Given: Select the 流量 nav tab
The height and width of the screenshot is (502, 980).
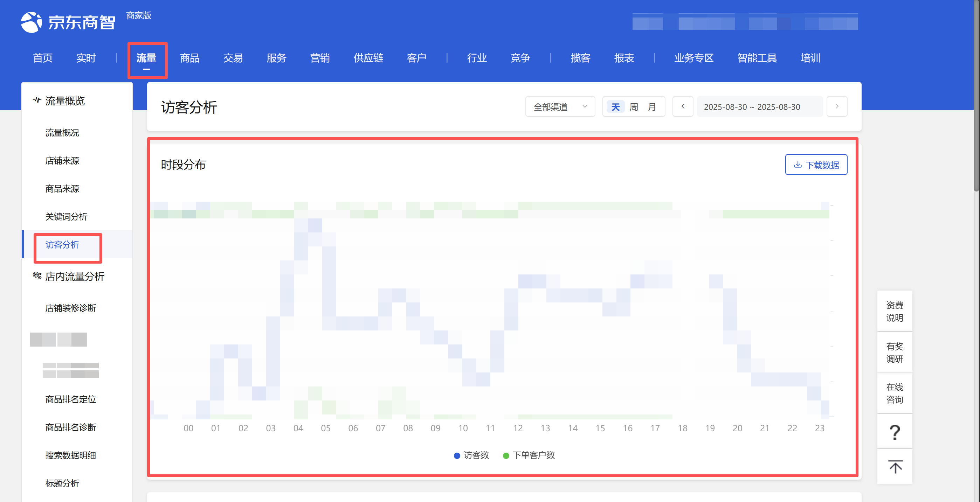Looking at the screenshot, I should tap(146, 58).
